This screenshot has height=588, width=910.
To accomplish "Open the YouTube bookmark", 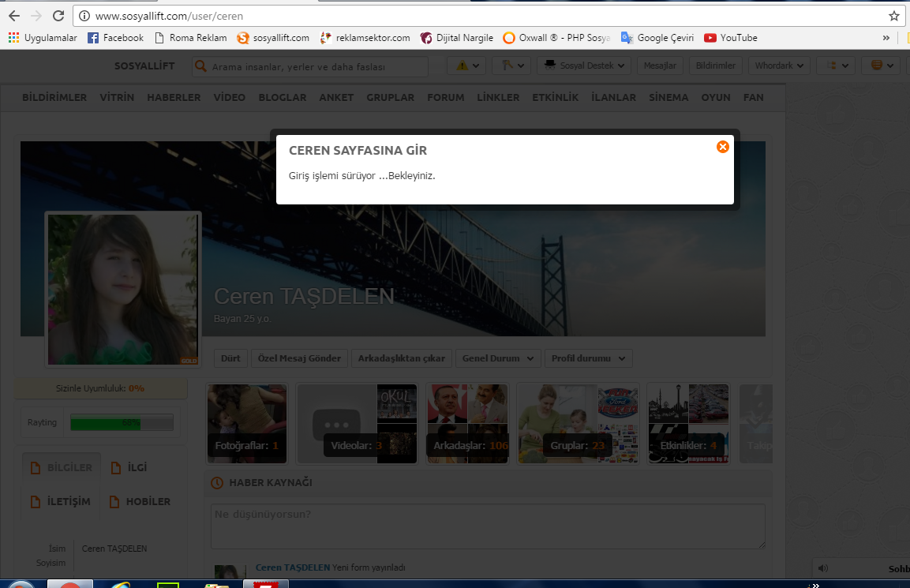I will [730, 38].
